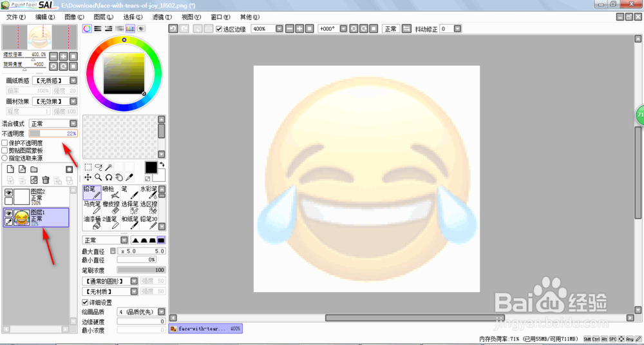Select the rectangular selection tool
Viewport: 644px width, 345px height.
coord(88,166)
